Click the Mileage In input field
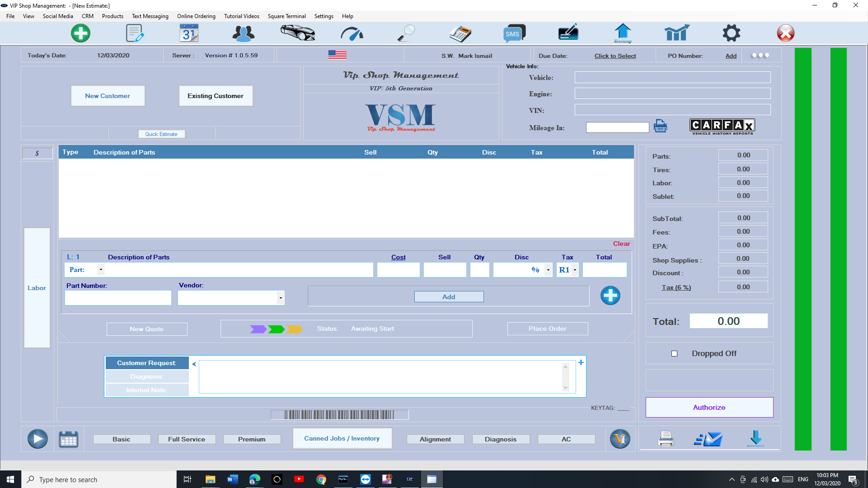Viewport: 868px width, 488px height. click(617, 128)
